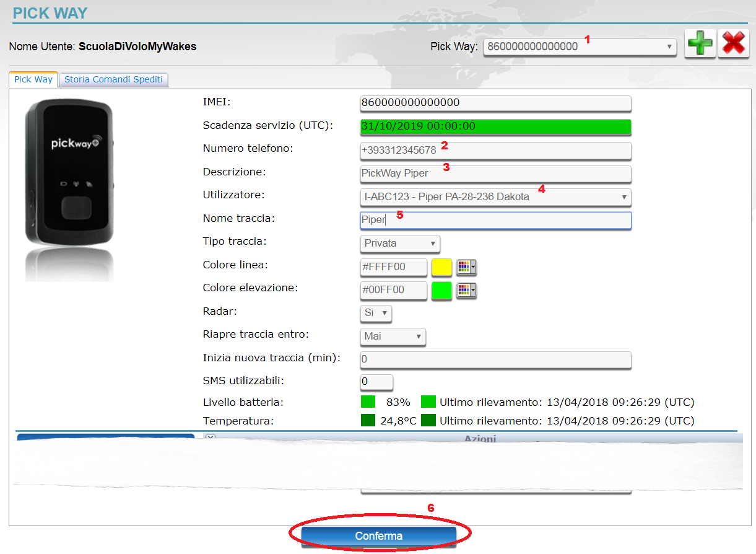
Task: Click the SMS utilizzabili field
Action: point(376,382)
